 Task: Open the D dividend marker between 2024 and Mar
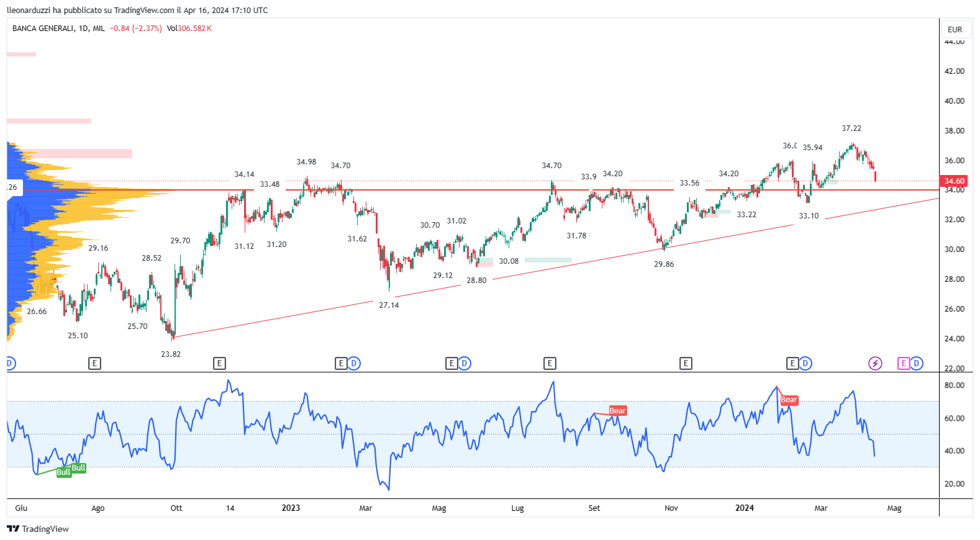[x=805, y=363]
